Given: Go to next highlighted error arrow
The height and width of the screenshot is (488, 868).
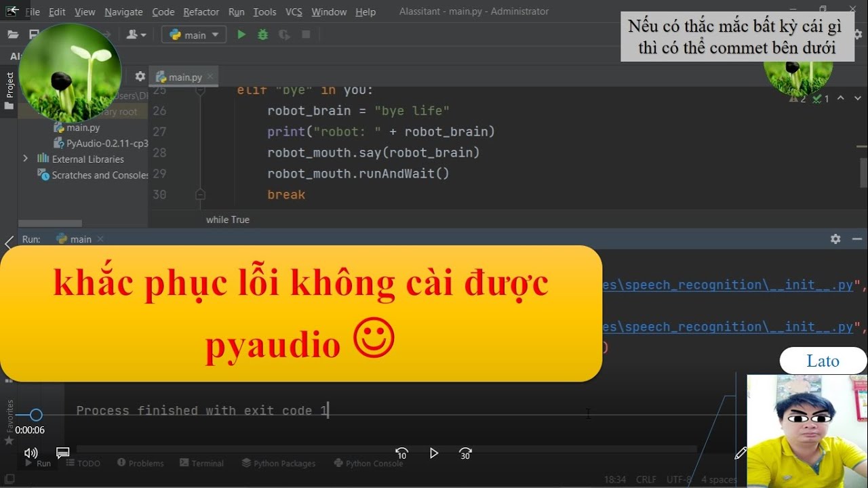Looking at the screenshot, I should point(858,98).
